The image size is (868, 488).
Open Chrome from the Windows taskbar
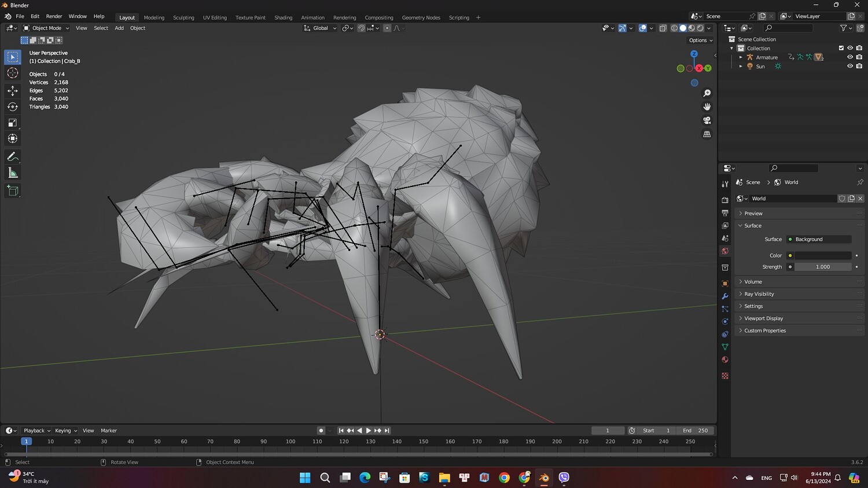coord(505,478)
